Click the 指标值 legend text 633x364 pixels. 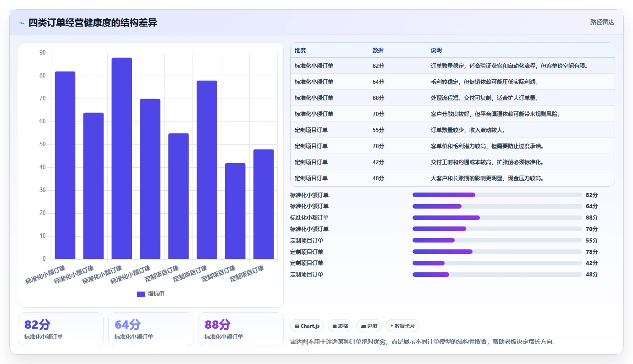pyautogui.click(x=156, y=294)
